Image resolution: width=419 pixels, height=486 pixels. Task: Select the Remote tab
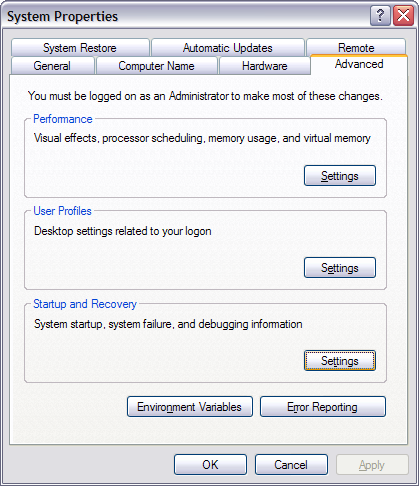pos(356,47)
